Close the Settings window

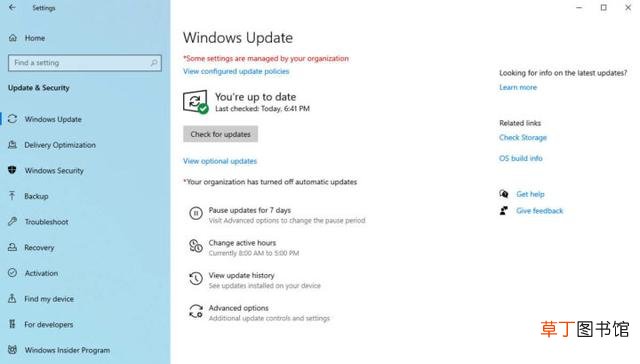pos(628,7)
